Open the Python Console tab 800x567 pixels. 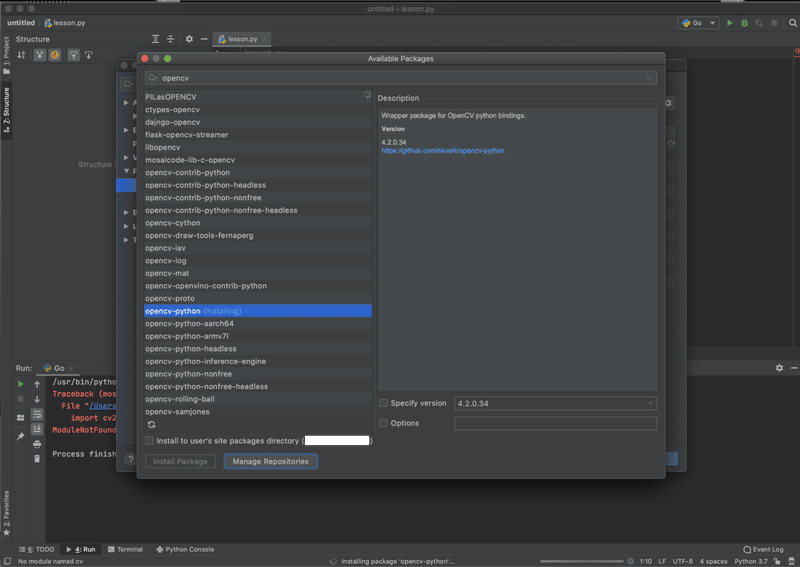(185, 549)
